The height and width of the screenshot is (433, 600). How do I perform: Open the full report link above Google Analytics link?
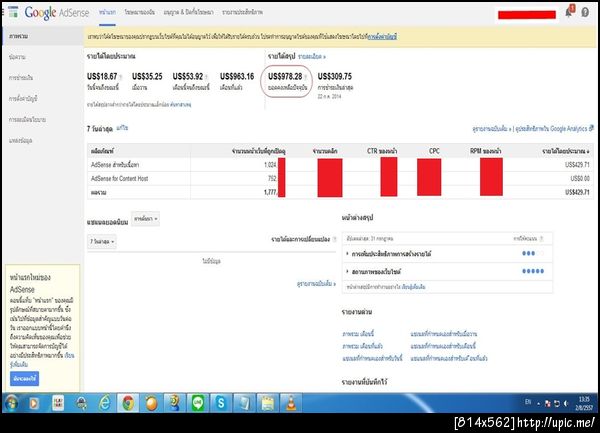tap(491, 129)
